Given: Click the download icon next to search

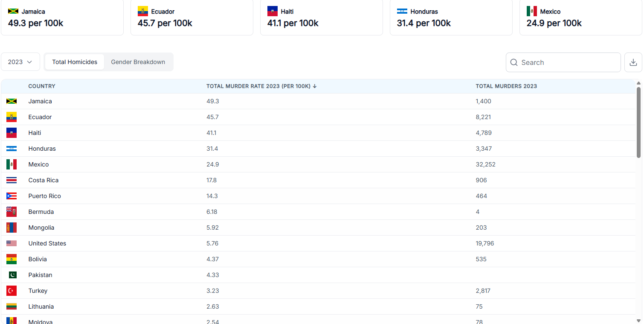Looking at the screenshot, I should [633, 62].
